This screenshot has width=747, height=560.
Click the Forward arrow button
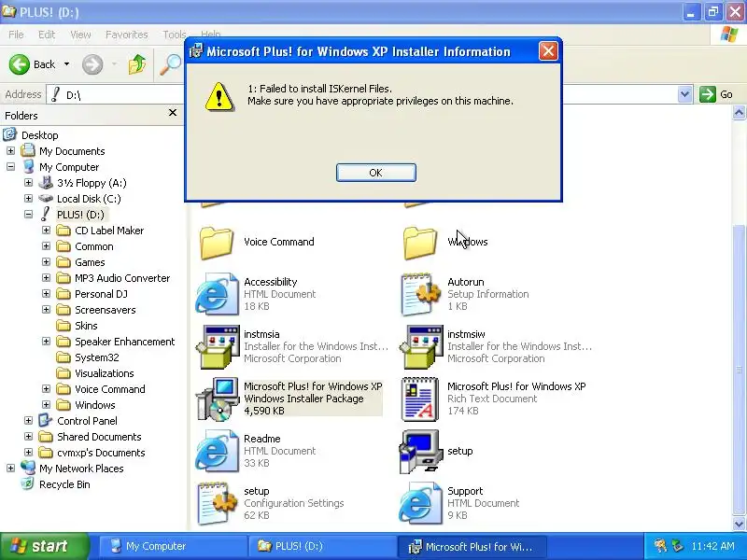click(x=92, y=63)
